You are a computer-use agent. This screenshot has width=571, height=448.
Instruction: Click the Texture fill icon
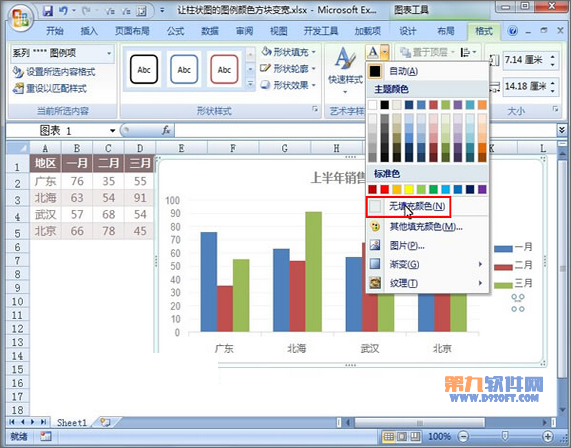point(375,283)
